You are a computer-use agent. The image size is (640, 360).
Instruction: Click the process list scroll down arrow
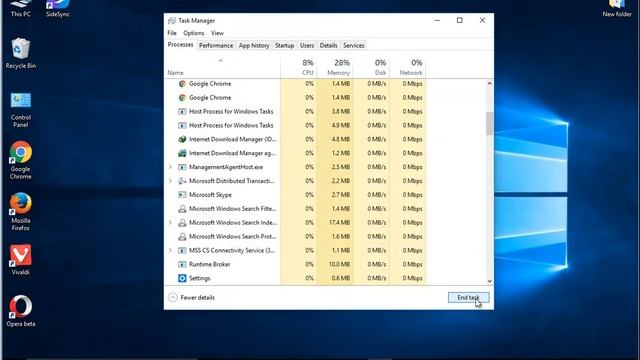point(489,281)
